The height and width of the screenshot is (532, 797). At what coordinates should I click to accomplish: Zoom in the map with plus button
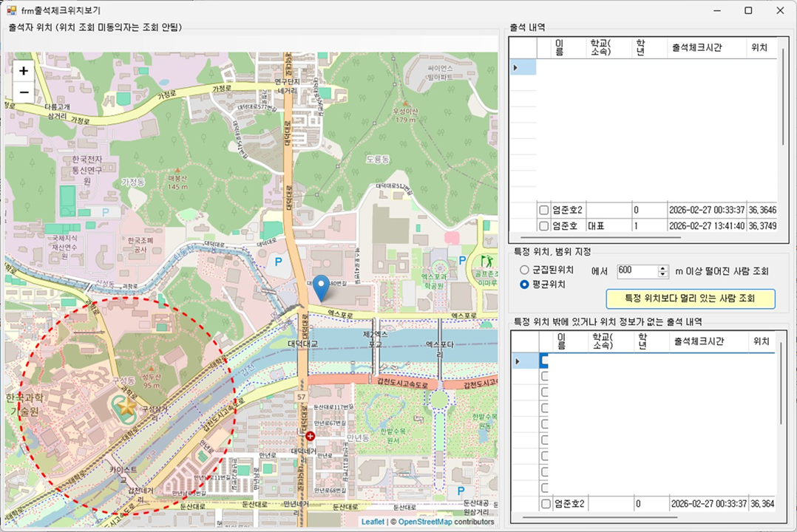(24, 71)
